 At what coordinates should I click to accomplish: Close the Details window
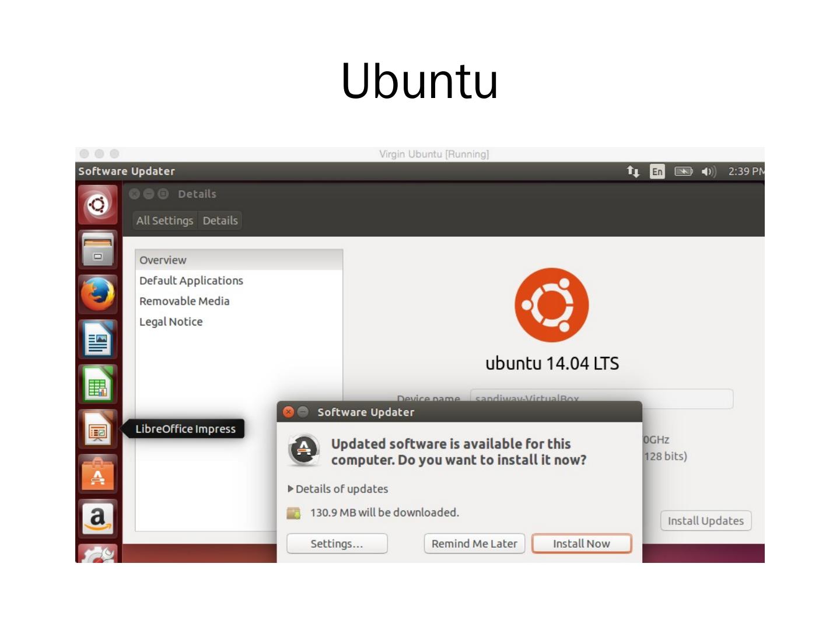pos(135,194)
